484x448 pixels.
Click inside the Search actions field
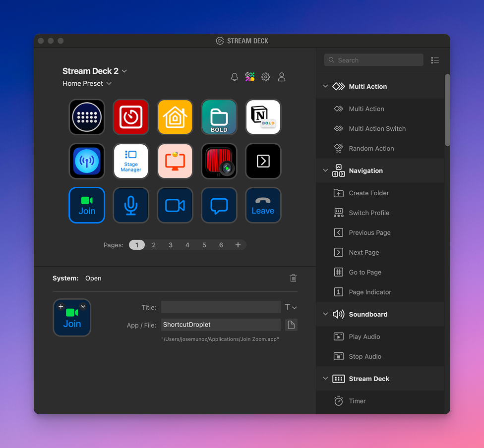(x=373, y=59)
